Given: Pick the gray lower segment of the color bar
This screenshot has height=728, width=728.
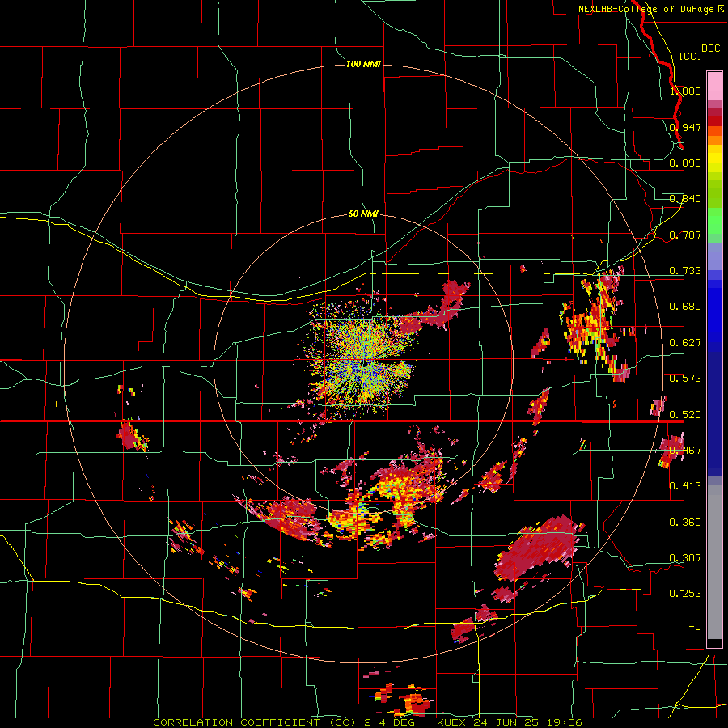Looking at the screenshot, I should 714,562.
